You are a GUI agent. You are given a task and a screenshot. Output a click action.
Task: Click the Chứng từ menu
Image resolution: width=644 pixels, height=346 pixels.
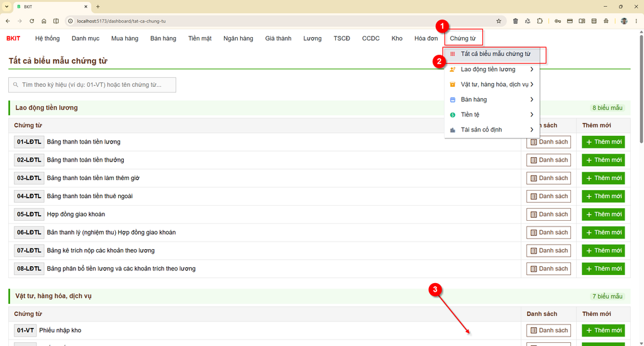pos(462,38)
